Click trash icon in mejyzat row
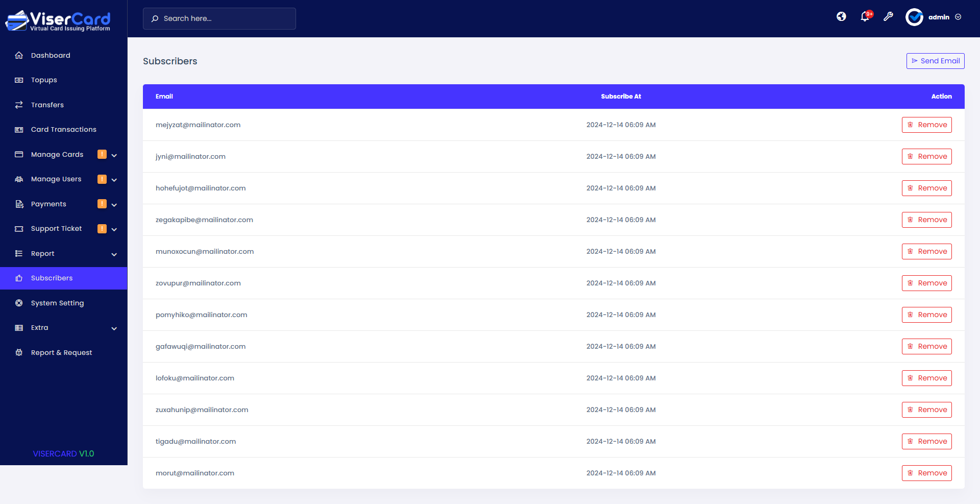Screen dimensions: 980x504 (x=910, y=125)
